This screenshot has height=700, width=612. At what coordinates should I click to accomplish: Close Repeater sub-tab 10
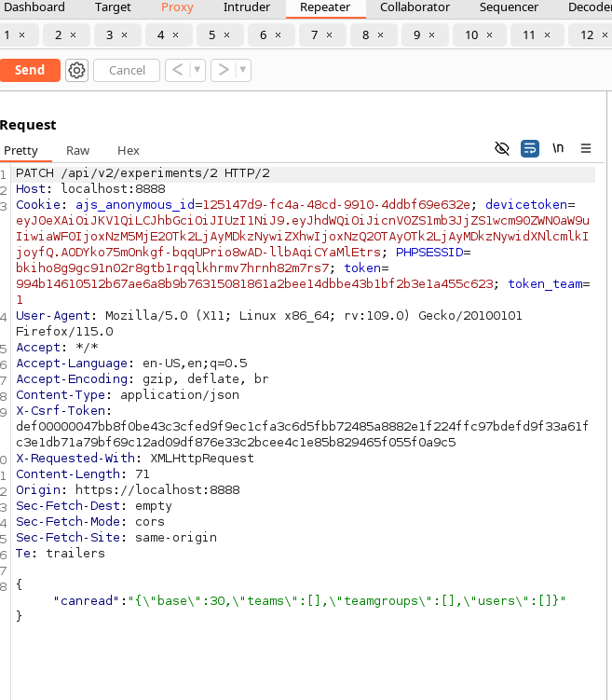click(x=490, y=34)
